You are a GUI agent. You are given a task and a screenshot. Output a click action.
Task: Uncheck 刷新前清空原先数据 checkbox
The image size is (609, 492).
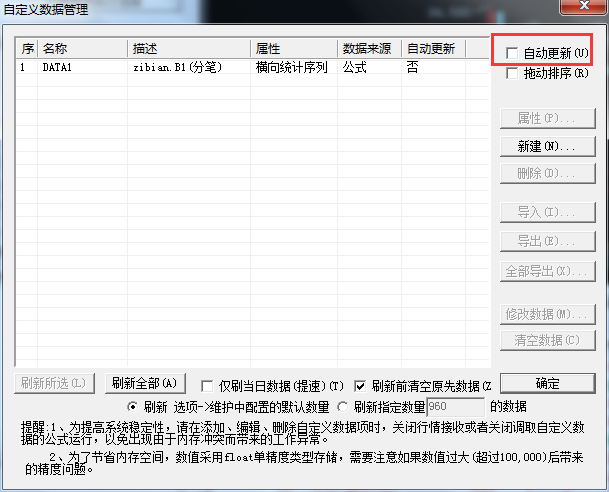(360, 386)
